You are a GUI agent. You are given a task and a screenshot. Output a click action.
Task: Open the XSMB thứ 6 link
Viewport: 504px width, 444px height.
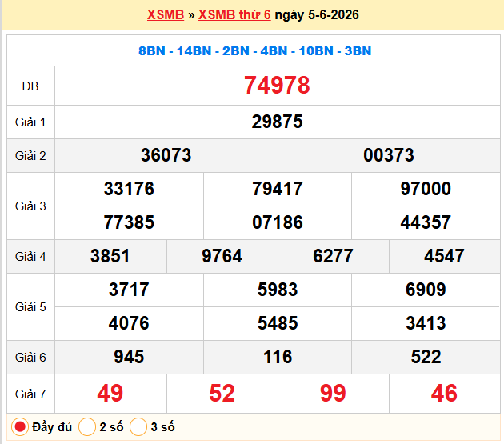pos(234,14)
